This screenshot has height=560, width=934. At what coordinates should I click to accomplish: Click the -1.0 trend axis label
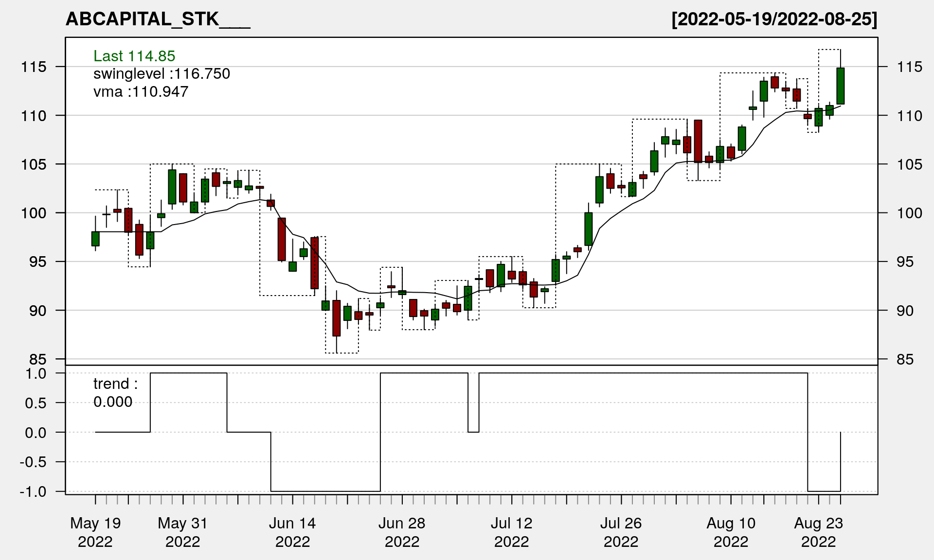[x=33, y=491]
